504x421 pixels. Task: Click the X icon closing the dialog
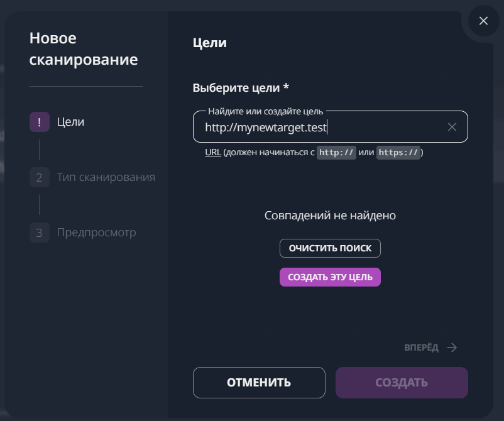483,21
